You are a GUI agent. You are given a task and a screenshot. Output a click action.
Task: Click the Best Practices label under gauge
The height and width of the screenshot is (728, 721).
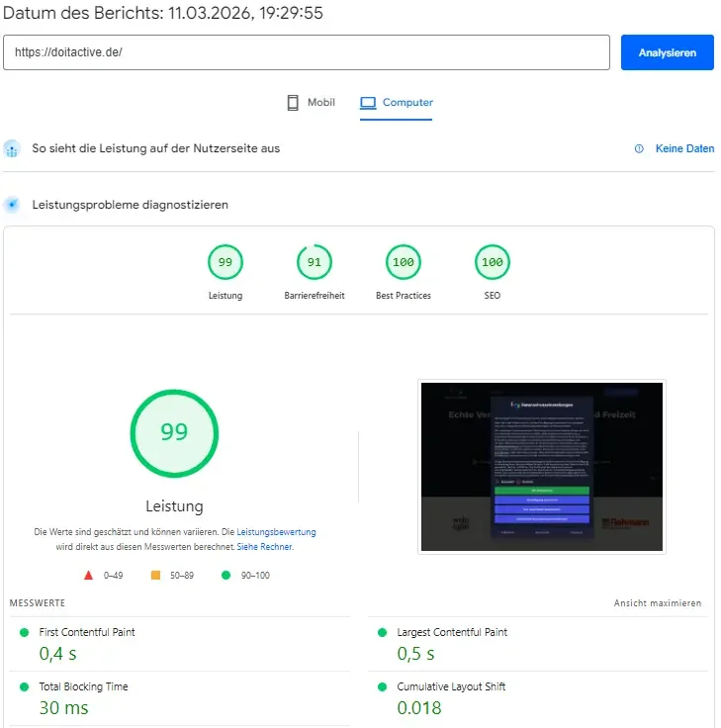click(404, 296)
